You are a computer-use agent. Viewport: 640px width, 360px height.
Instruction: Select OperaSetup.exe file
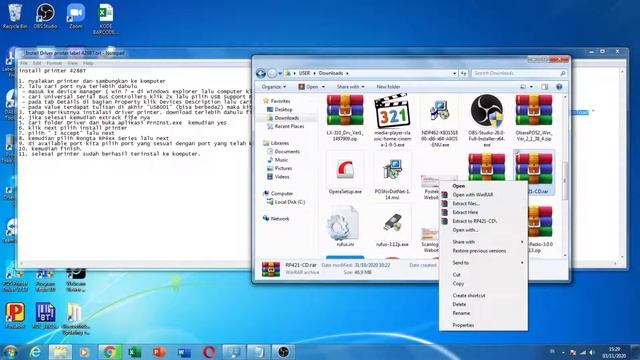click(x=345, y=174)
